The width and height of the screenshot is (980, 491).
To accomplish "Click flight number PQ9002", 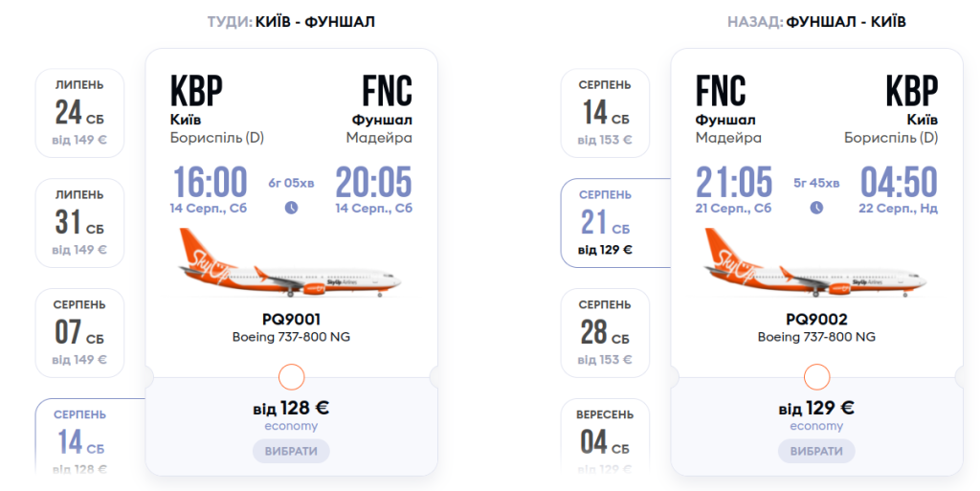I will (x=816, y=320).
